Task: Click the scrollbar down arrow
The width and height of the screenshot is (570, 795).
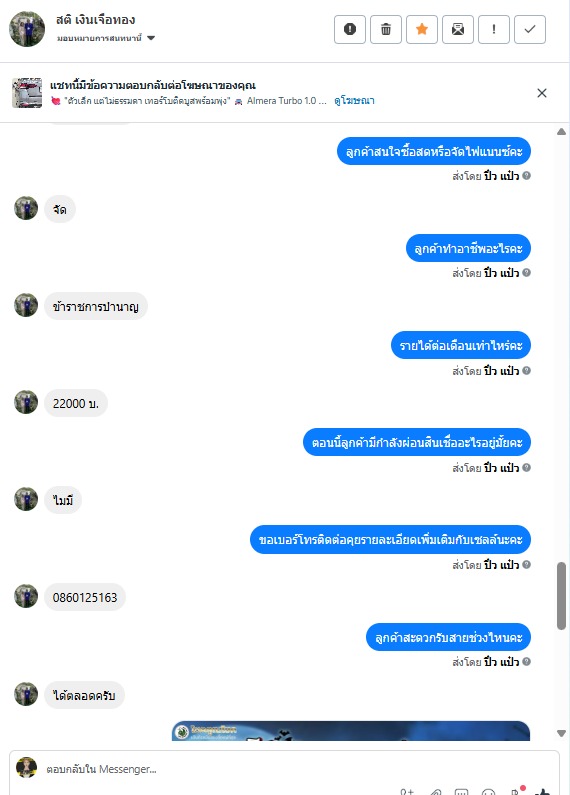Action: 561,733
